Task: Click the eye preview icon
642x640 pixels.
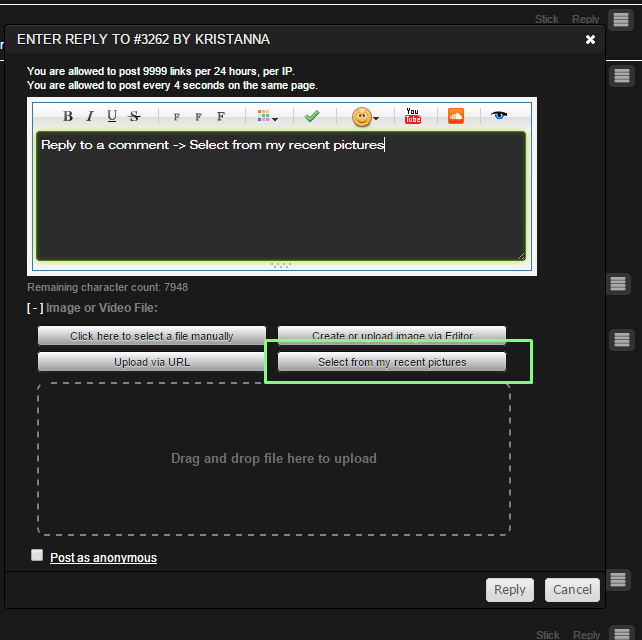Action: coord(500,116)
